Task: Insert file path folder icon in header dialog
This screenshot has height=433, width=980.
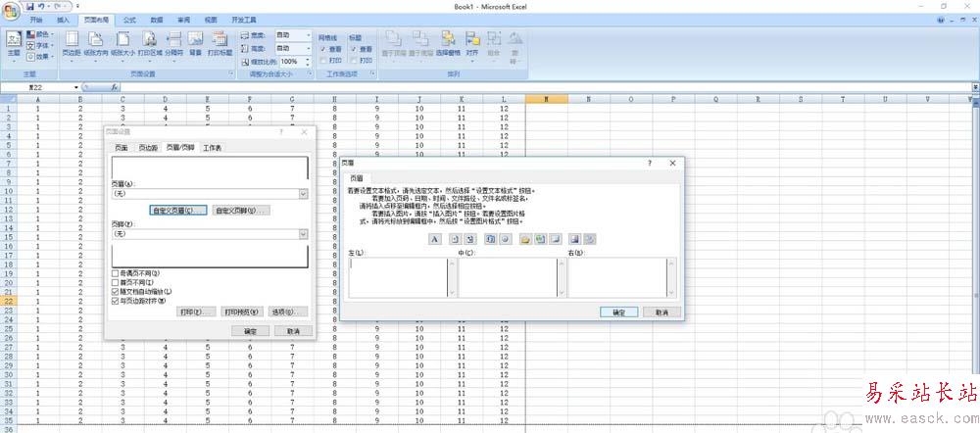Action: point(525,239)
